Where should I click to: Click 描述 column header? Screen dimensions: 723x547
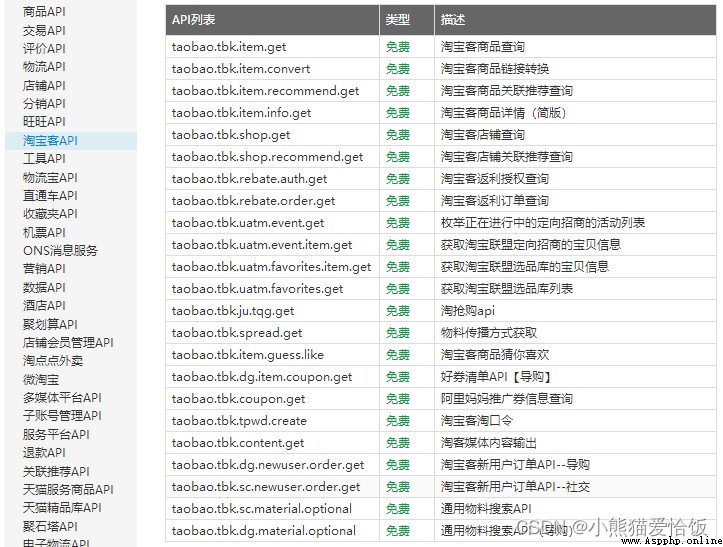(453, 20)
